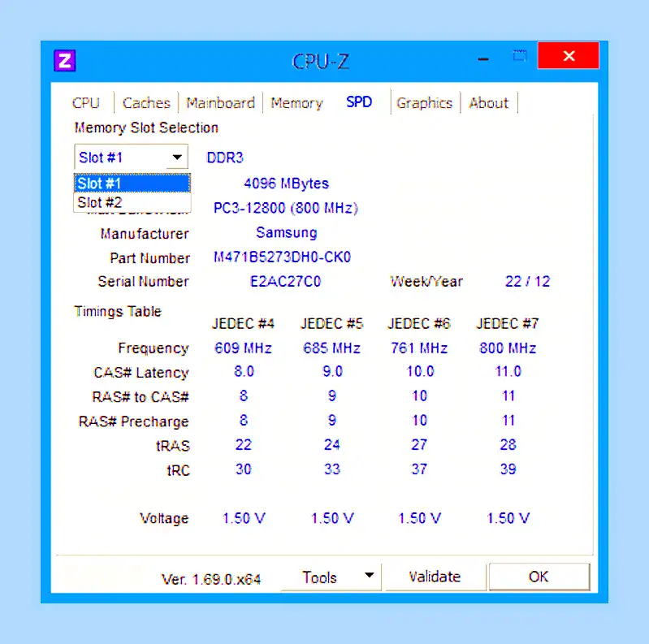Open the Slot #1 dropdown arrow
This screenshot has height=644, width=649.
177,157
